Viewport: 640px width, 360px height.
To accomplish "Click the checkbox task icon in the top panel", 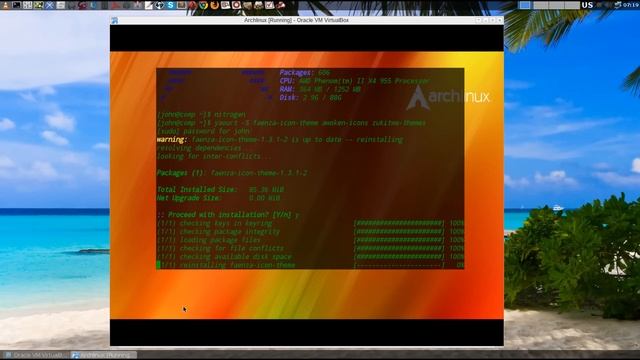I will click(269, 5).
